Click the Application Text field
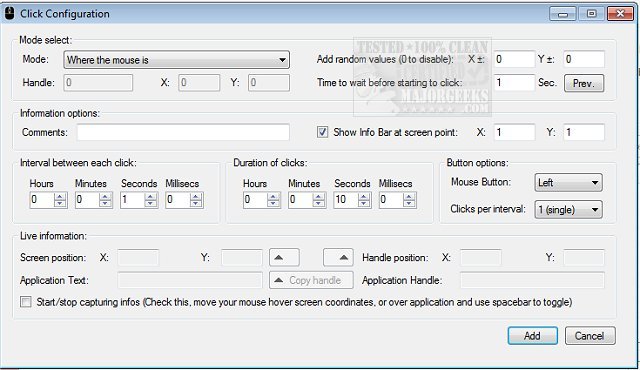The height and width of the screenshot is (370, 640). click(x=190, y=280)
